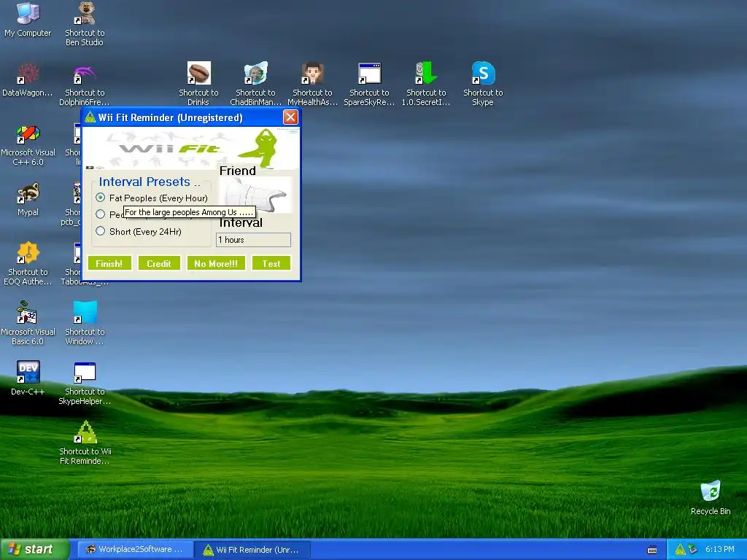Screen dimensions: 747x560
Task: Click the Finish! button
Action: [109, 263]
